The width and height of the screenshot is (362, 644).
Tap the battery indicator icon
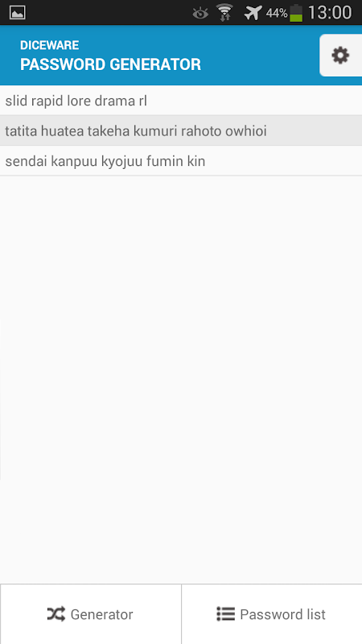296,13
